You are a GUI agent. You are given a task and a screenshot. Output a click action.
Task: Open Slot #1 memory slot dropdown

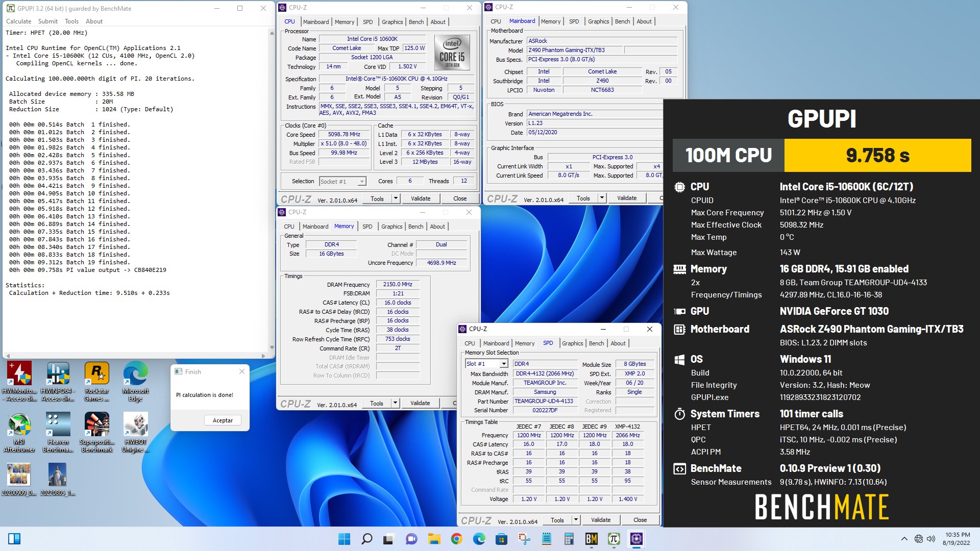[486, 364]
